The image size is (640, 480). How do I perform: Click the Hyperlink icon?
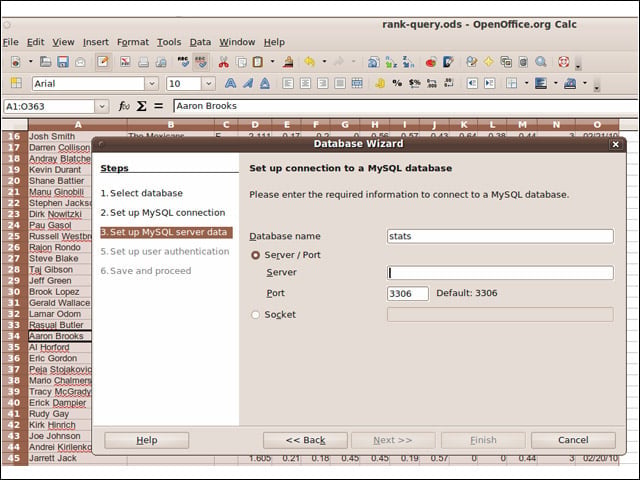(373, 62)
